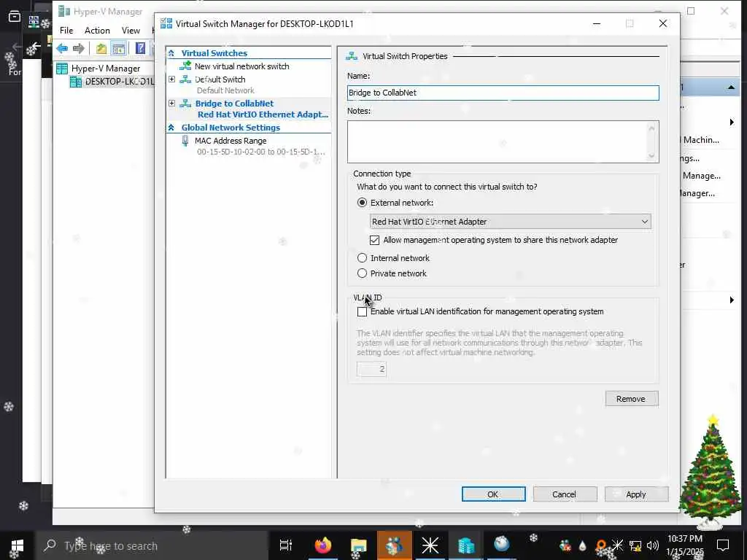Collapse the Global Network Settings section
The image size is (747, 560).
pyautogui.click(x=171, y=128)
